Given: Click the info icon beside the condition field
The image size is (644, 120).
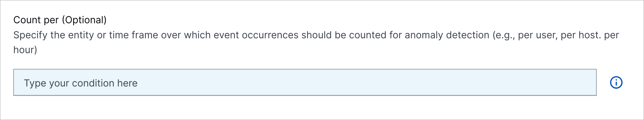Looking at the screenshot, I should (616, 82).
